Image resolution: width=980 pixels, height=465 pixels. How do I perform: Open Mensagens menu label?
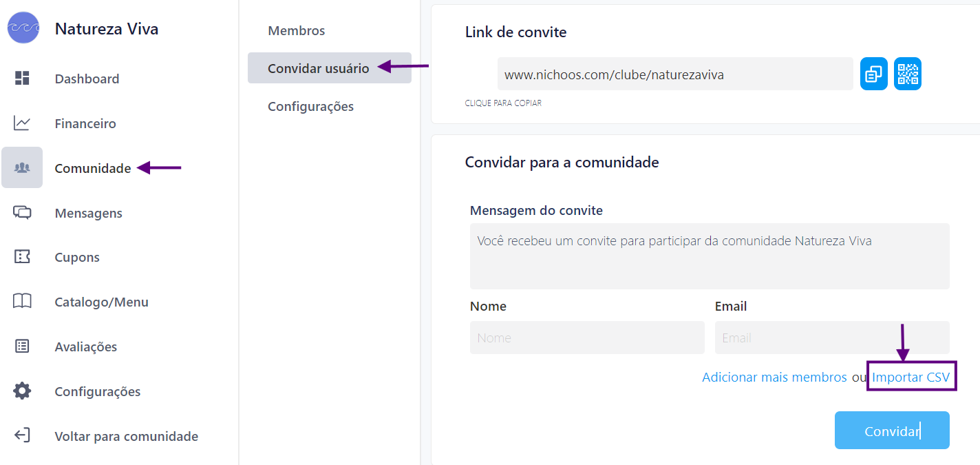pyautogui.click(x=89, y=213)
